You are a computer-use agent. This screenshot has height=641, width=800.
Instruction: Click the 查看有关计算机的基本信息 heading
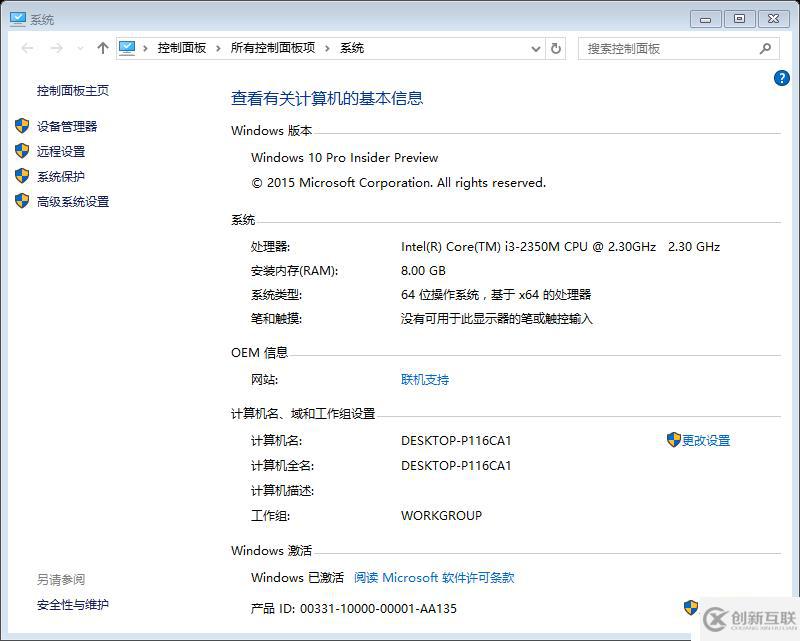(327, 98)
